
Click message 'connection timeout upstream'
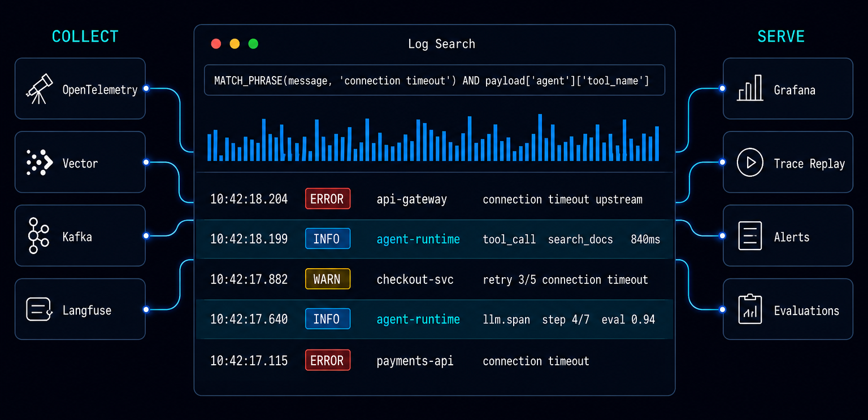[563, 199]
